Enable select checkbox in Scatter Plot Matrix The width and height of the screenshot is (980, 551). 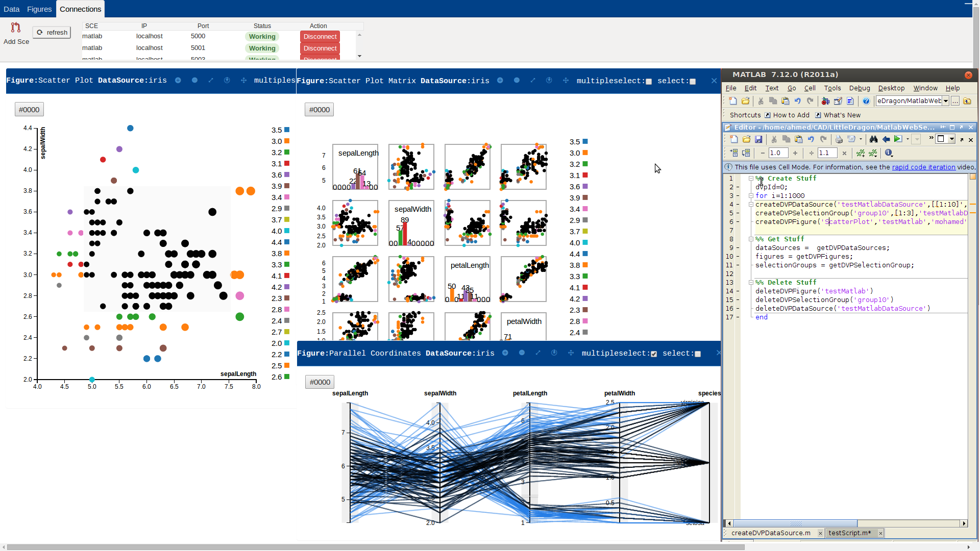click(x=693, y=82)
